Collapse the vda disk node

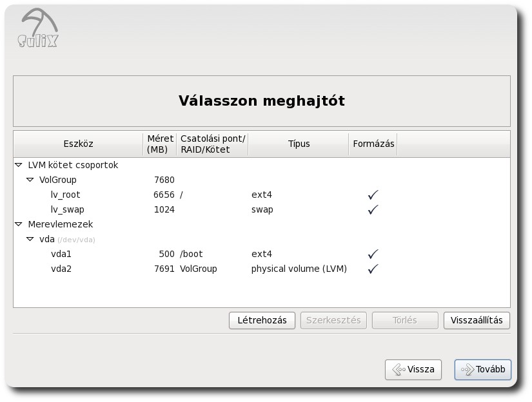[x=30, y=239]
